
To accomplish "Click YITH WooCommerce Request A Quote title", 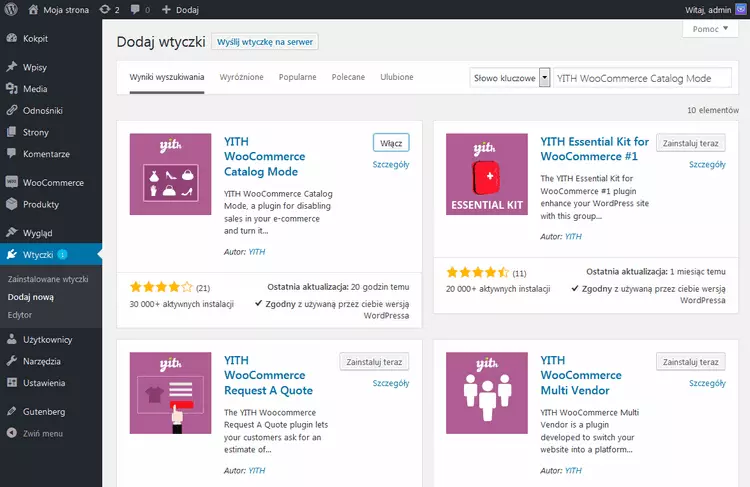I will [x=268, y=375].
